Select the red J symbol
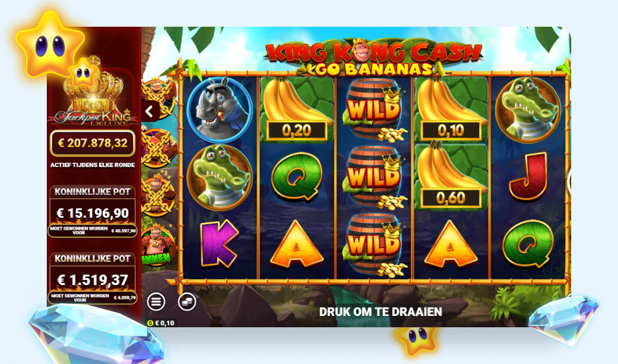Screen dimensions: 618x364 pos(528,177)
